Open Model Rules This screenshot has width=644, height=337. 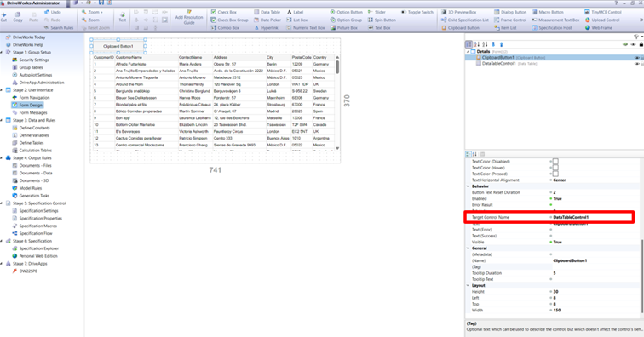27,188
